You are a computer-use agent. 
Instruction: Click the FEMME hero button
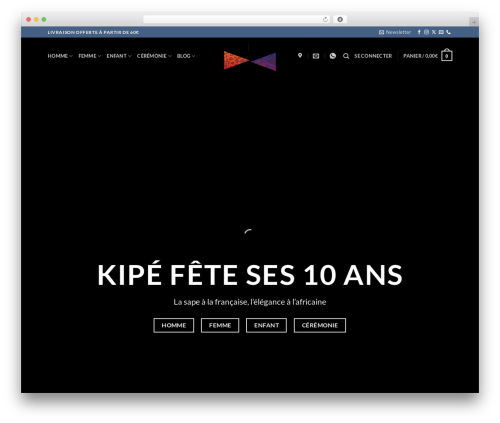click(220, 325)
